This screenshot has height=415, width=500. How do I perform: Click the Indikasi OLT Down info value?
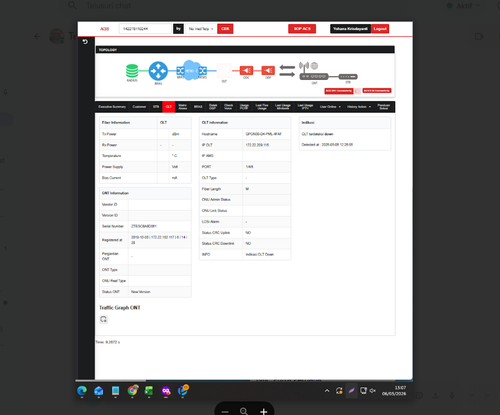[x=260, y=254]
